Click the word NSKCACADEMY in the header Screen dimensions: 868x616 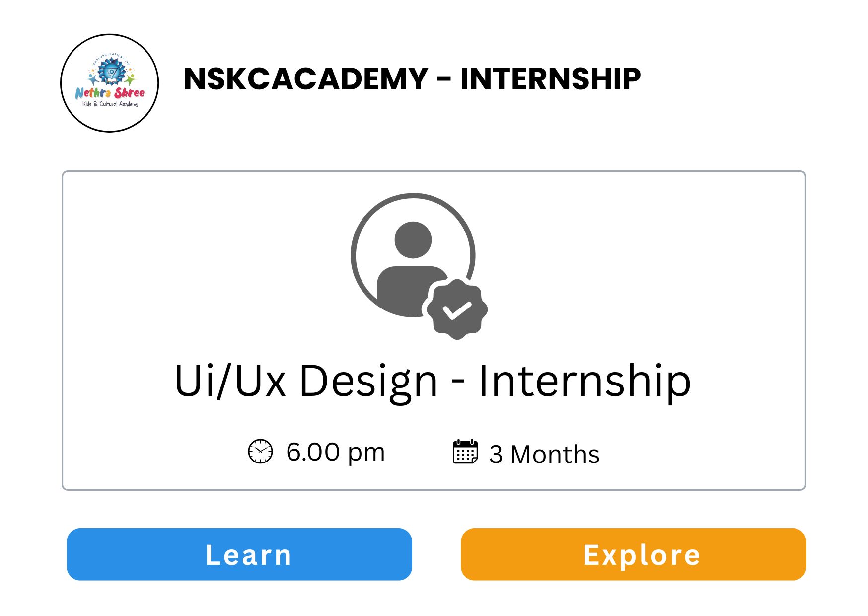(x=306, y=78)
